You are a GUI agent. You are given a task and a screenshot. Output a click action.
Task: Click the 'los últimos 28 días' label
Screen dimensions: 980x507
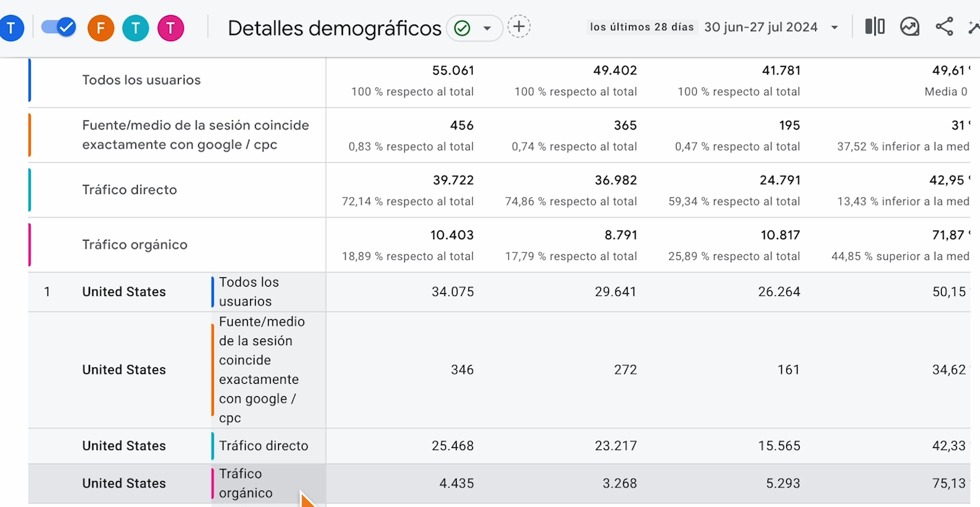(642, 27)
